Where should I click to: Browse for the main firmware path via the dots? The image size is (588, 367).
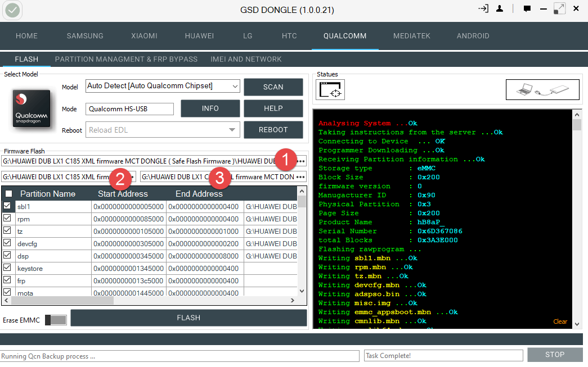[300, 161]
